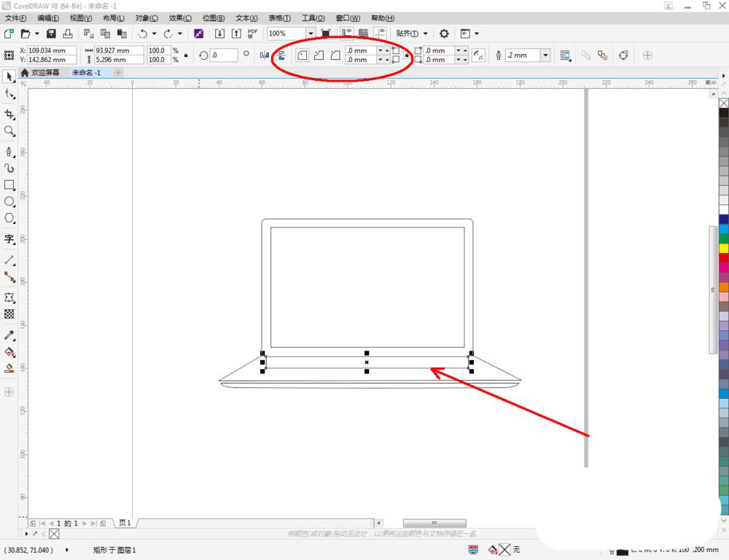Click the object width field 93.927 mm
The height and width of the screenshot is (560, 729).
119,50
